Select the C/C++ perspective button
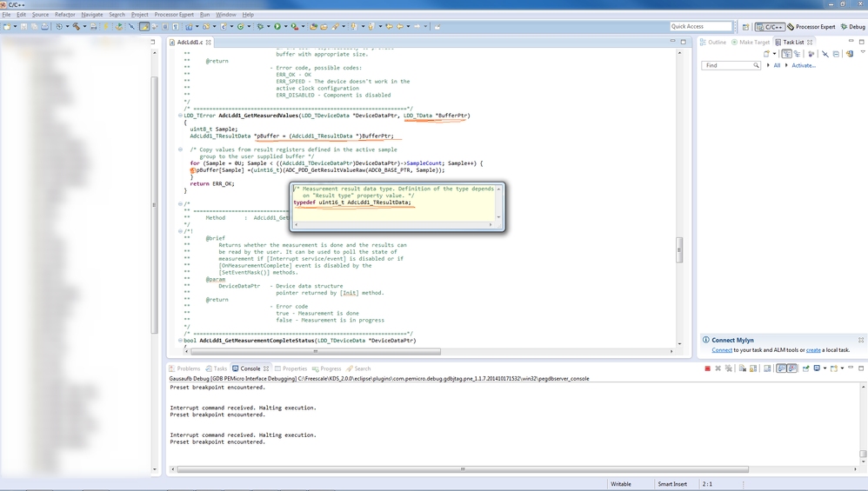The height and width of the screenshot is (491, 868). pyautogui.click(x=770, y=27)
